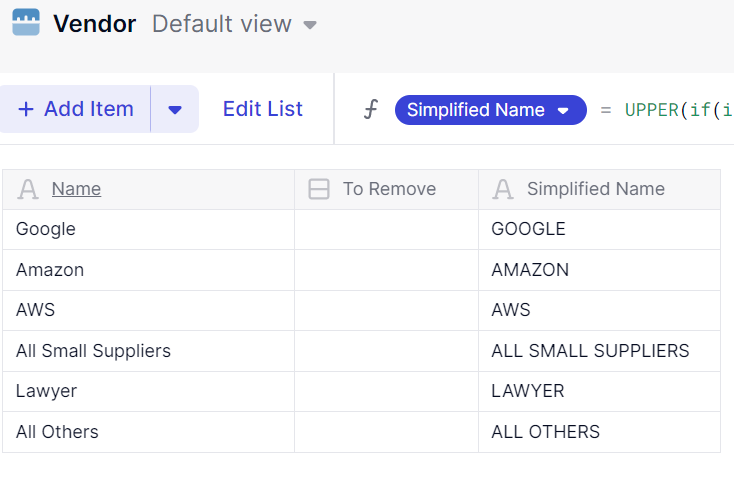
Task: Select the All Small Suppliers name cell
Action: (x=148, y=351)
